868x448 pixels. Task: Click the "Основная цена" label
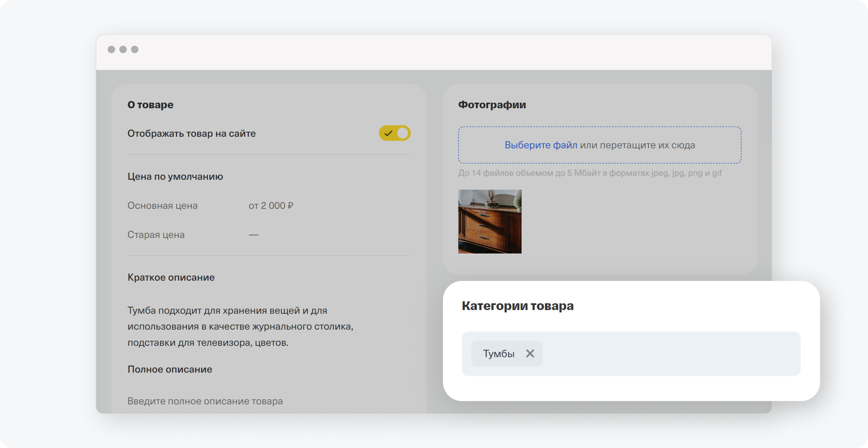coord(162,206)
